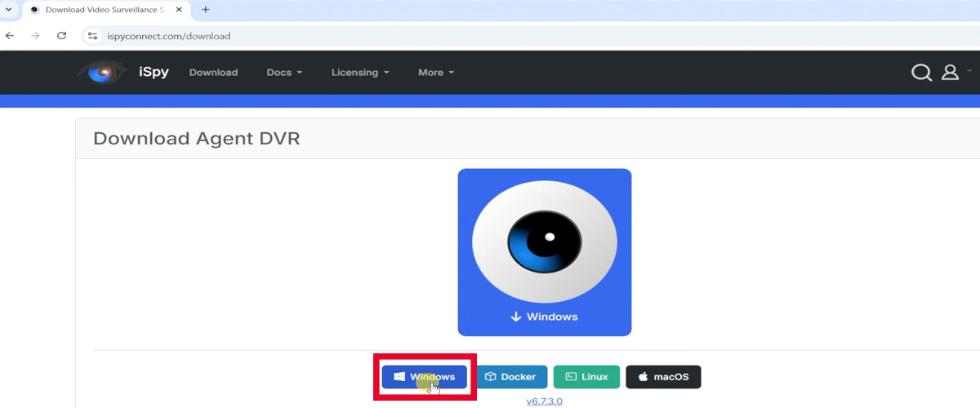The image size is (980, 408).
Task: Select the Download Video Surveillance browser tab
Action: tap(106, 10)
